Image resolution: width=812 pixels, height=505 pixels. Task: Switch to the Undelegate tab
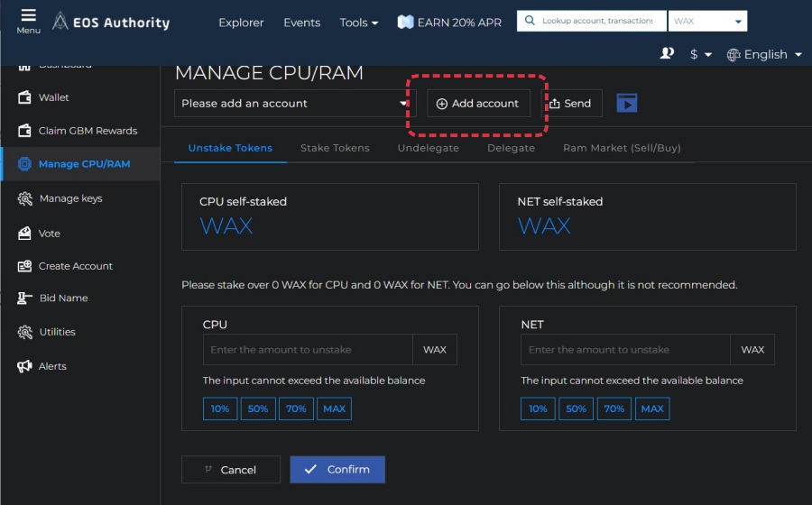[x=429, y=148]
